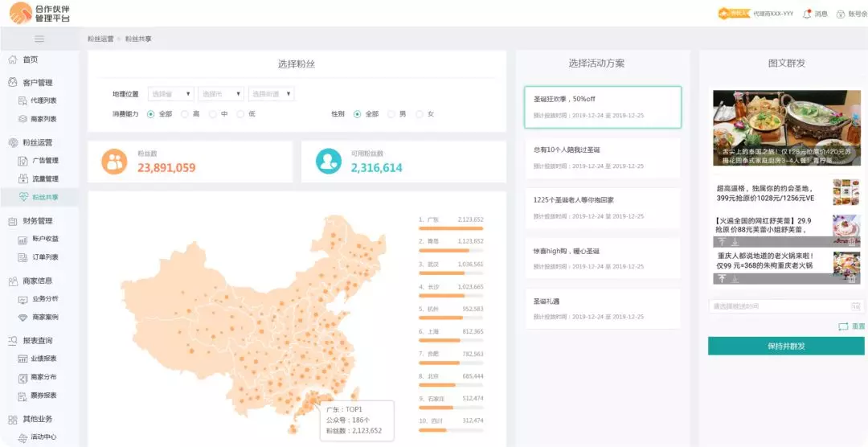Expand 报表查询 section in sidebar

click(38, 341)
